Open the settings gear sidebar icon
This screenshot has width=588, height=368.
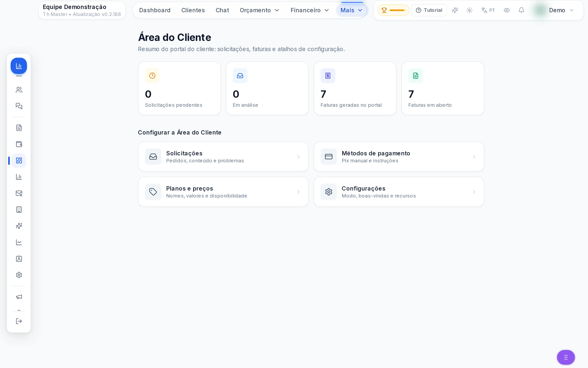19,275
